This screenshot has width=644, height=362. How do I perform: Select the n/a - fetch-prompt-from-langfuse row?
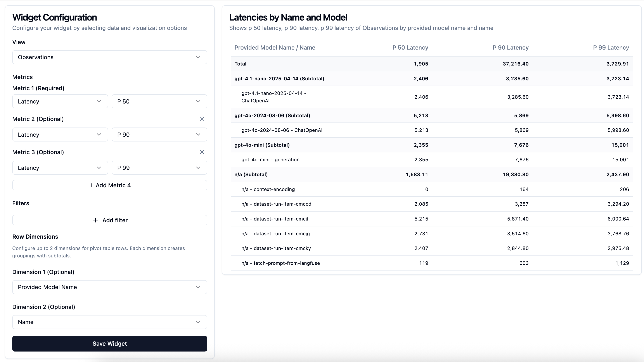click(375, 263)
